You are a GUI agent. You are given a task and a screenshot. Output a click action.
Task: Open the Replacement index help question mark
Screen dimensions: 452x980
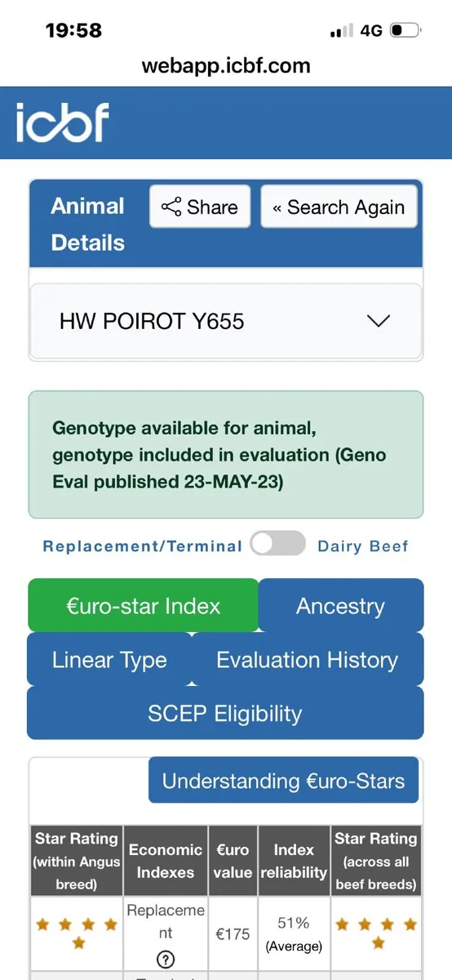point(166,960)
